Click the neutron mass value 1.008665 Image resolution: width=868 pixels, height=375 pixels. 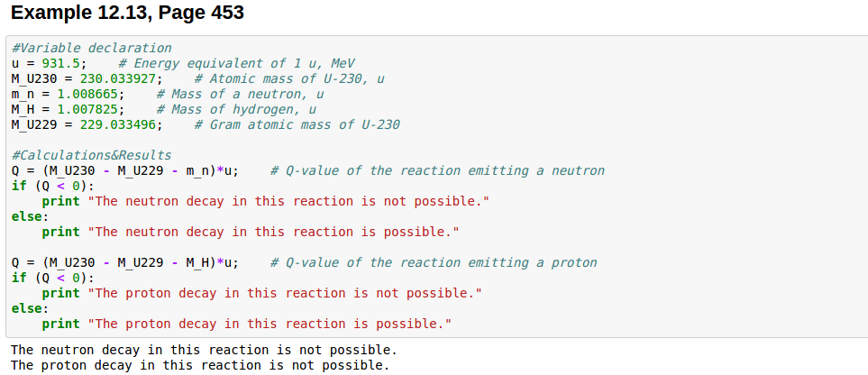(87, 94)
